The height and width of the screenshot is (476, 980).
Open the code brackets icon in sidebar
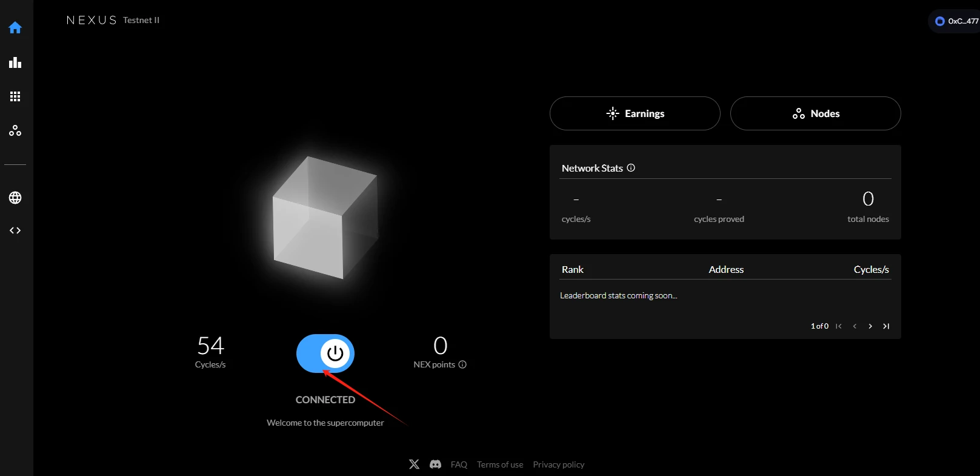pyautogui.click(x=15, y=230)
